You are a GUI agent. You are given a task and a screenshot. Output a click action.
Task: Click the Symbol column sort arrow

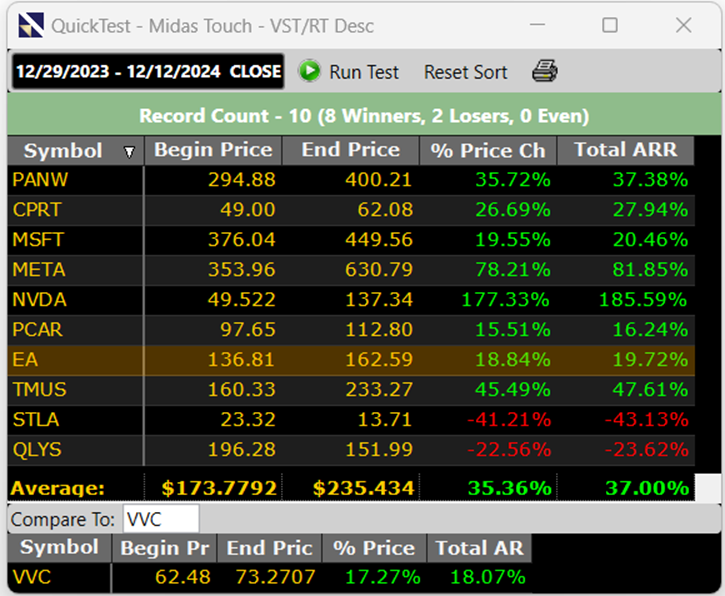(128, 152)
